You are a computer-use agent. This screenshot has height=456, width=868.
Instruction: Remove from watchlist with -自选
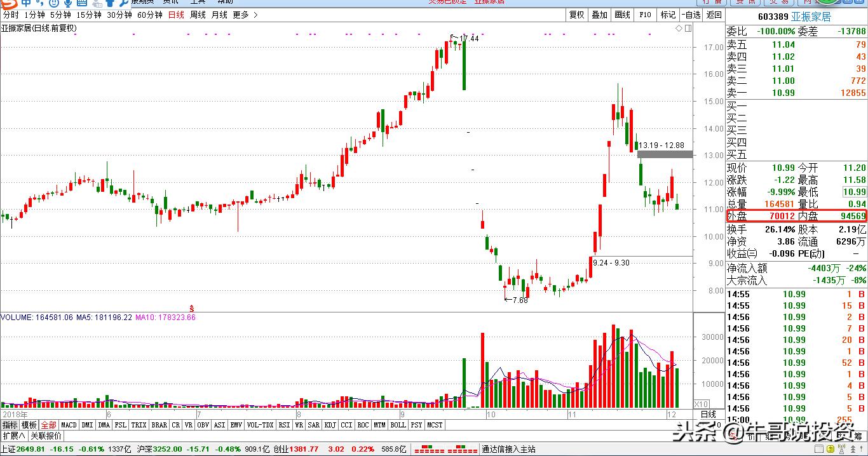[691, 15]
